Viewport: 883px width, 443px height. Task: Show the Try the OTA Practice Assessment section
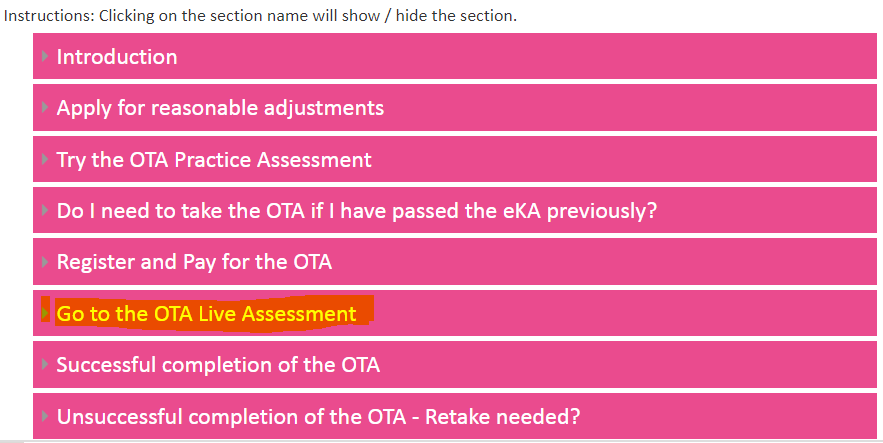(x=214, y=160)
